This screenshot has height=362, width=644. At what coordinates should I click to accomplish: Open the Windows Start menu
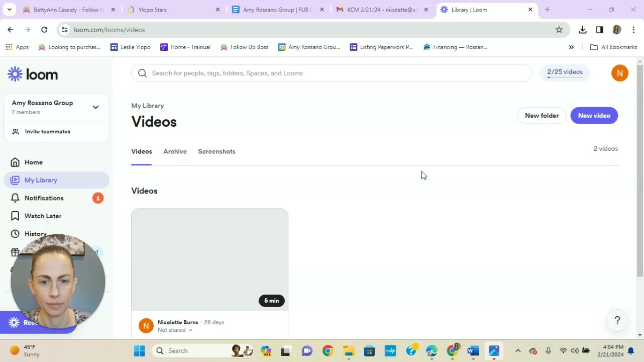click(139, 350)
